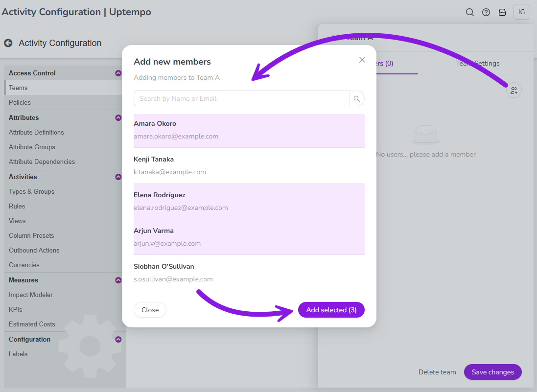Go back using the Activity Configuration arrow
The width and height of the screenshot is (537, 392).
[x=8, y=43]
